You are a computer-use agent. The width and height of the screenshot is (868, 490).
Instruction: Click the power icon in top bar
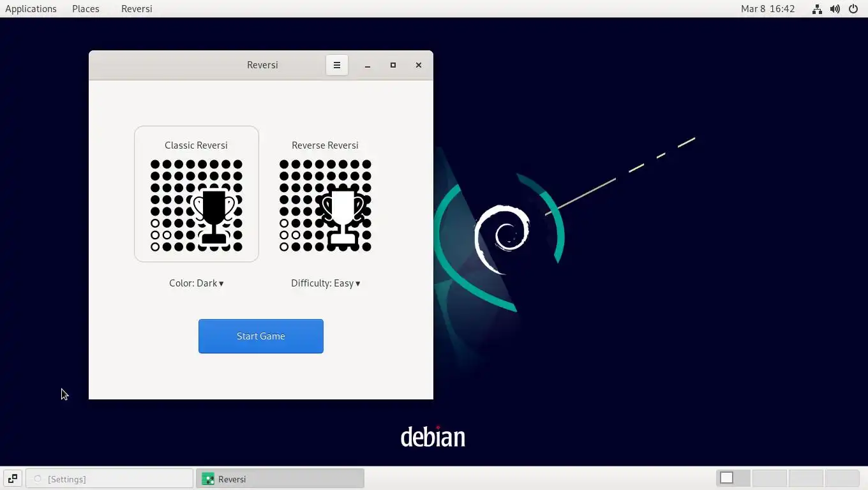coord(853,9)
